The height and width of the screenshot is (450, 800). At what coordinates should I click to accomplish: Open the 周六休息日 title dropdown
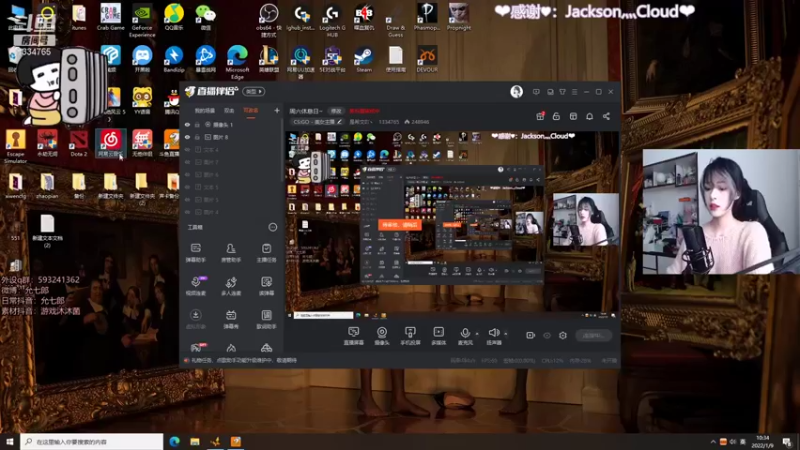[x=306, y=111]
